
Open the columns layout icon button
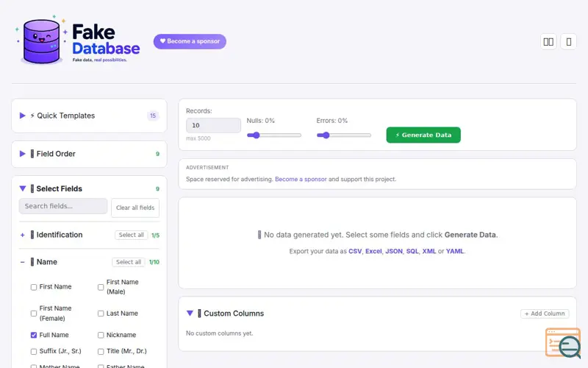tap(548, 42)
